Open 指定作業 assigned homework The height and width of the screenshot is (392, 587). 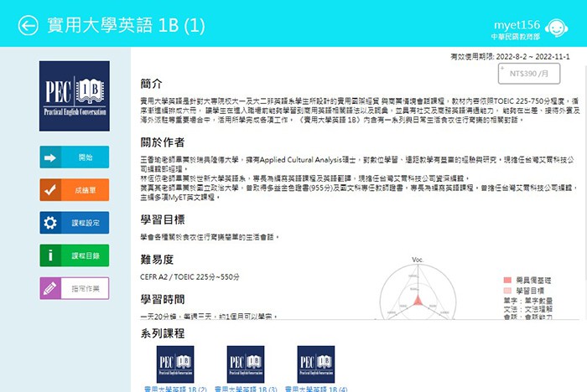coord(85,288)
